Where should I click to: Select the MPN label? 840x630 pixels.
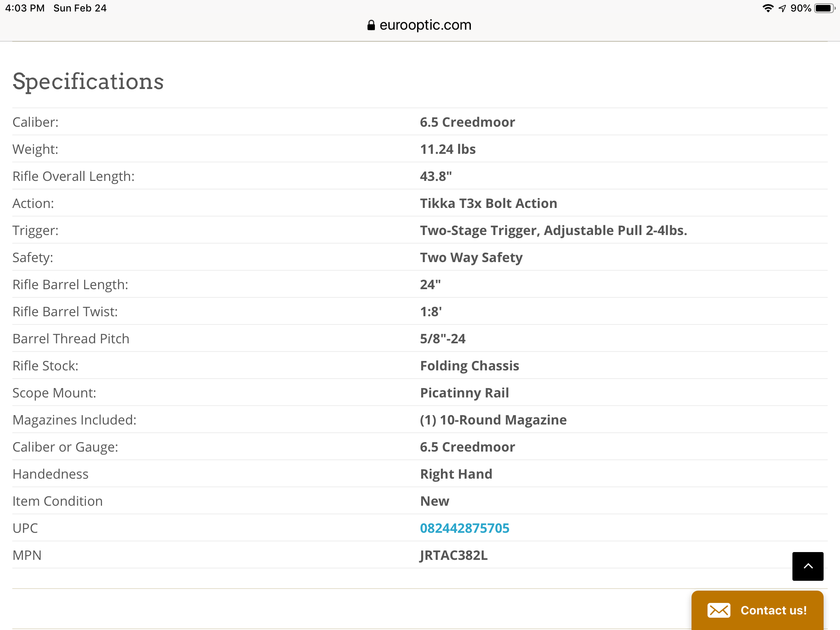(27, 555)
